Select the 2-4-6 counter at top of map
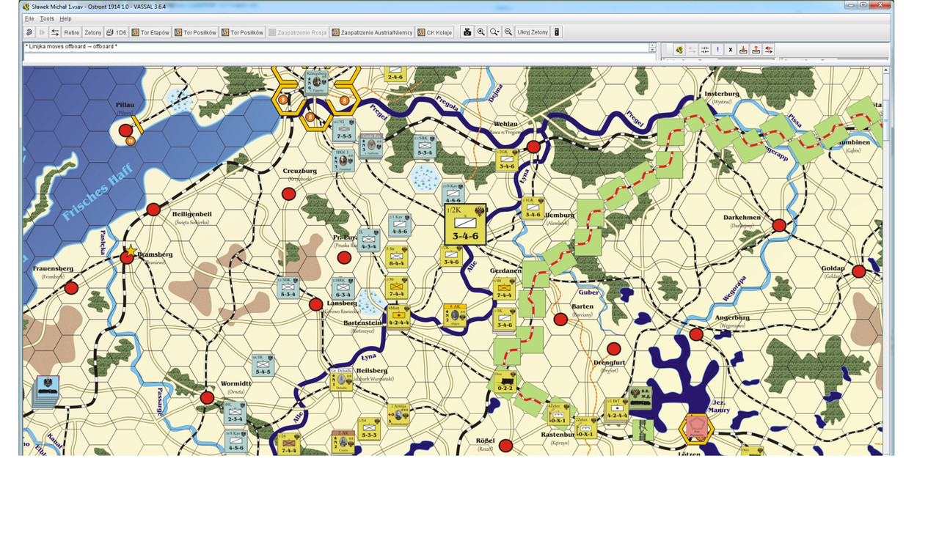The width and height of the screenshot is (939, 560). [x=395, y=74]
